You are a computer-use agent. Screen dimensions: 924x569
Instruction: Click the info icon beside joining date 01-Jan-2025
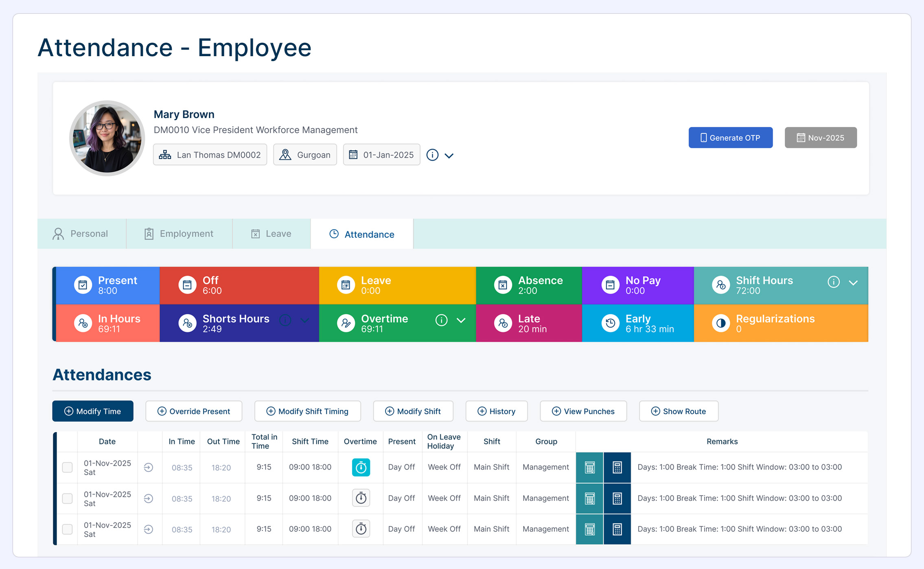(432, 155)
